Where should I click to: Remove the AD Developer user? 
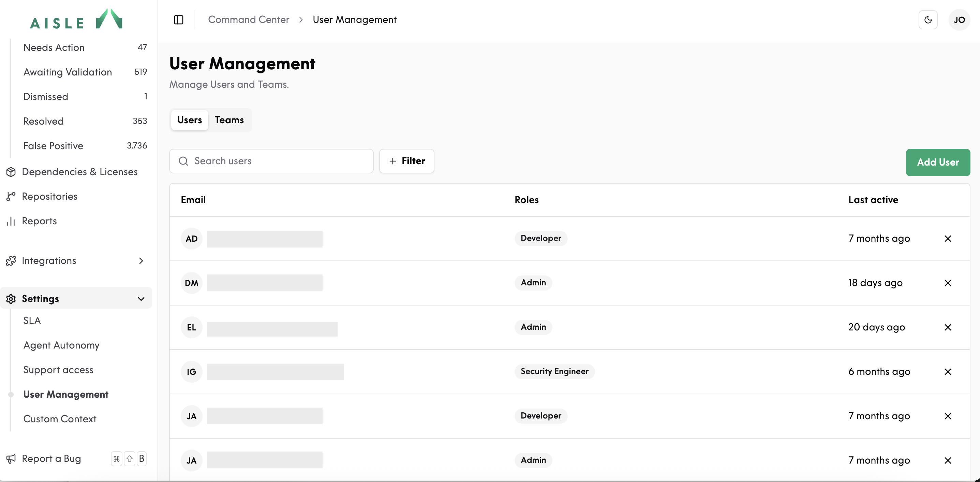948,239
